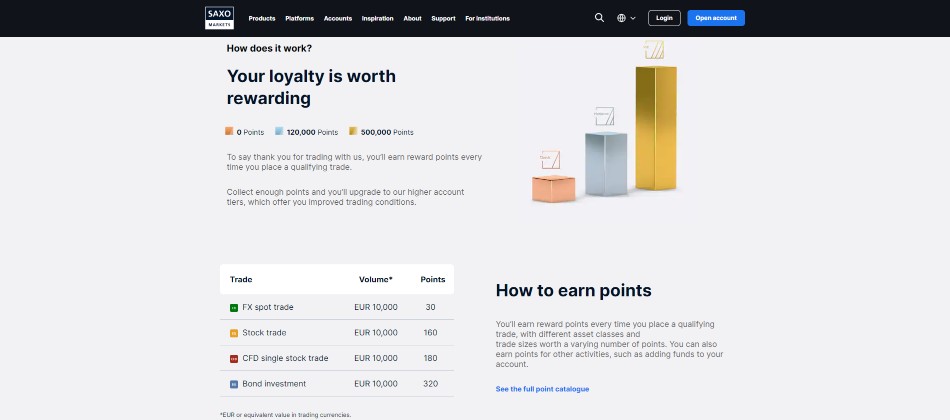950x420 pixels.
Task: Click the Login button
Action: click(x=664, y=18)
